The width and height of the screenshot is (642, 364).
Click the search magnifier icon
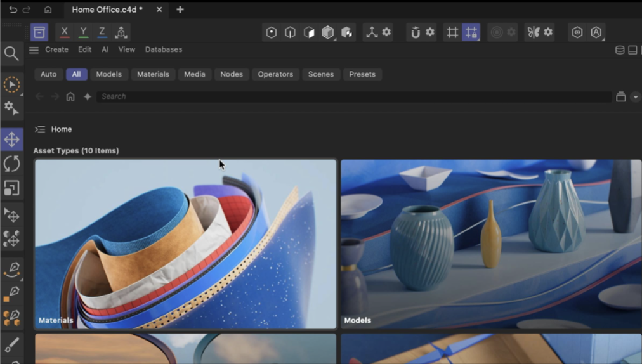(11, 53)
